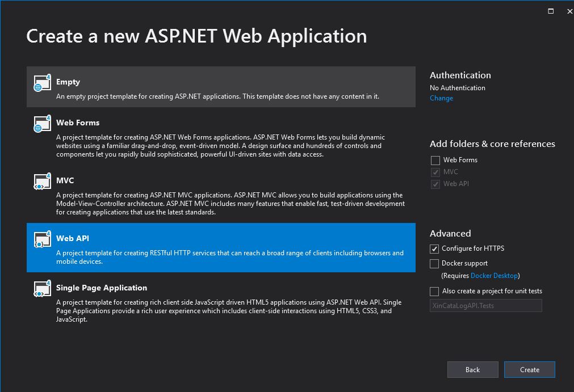The width and height of the screenshot is (574, 392).
Task: Pick the Single Page Application template title
Action: tap(102, 288)
